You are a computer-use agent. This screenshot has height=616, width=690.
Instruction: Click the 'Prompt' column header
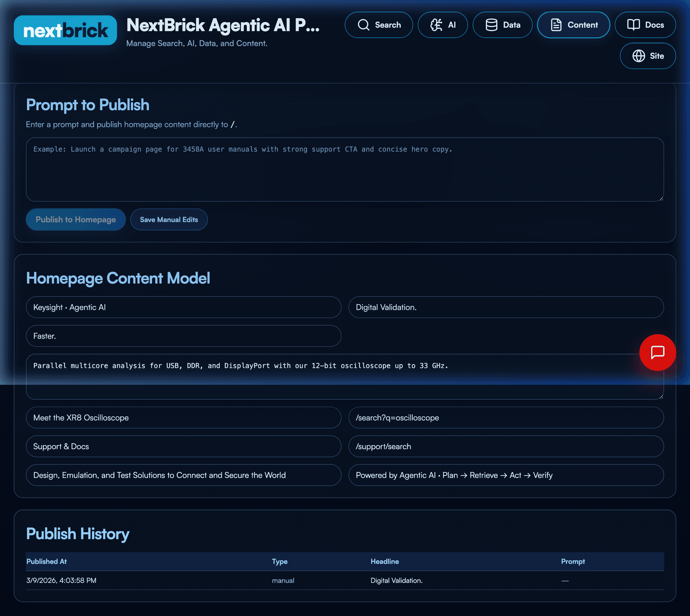pyautogui.click(x=573, y=561)
